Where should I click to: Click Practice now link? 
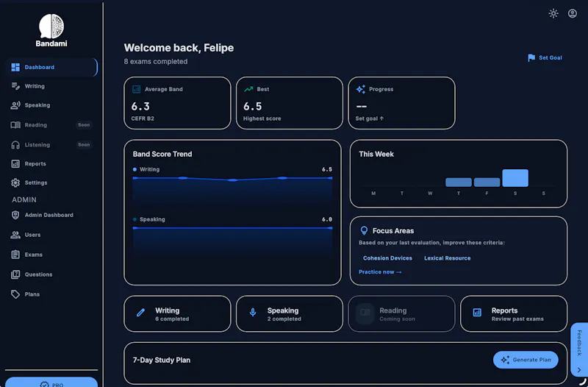click(x=380, y=272)
